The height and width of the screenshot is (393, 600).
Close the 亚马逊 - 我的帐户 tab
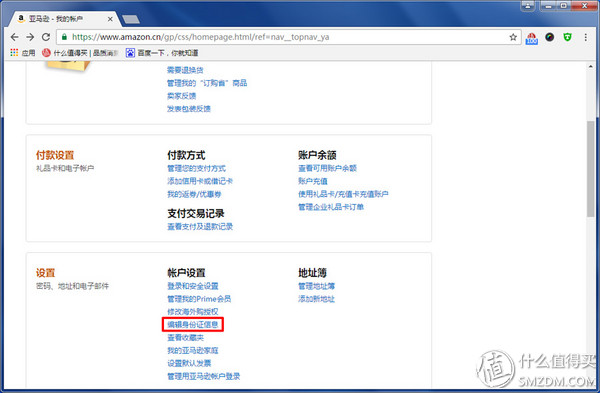click(x=110, y=19)
